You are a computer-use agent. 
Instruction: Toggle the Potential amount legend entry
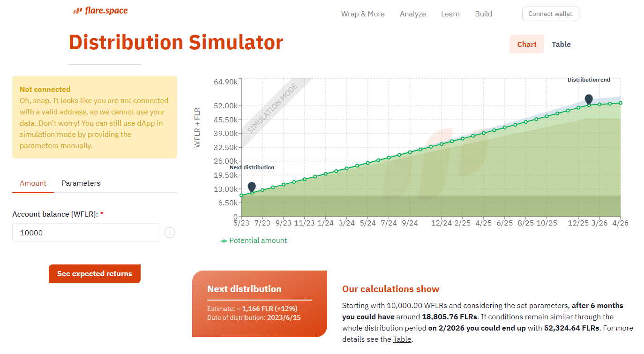pyautogui.click(x=254, y=241)
